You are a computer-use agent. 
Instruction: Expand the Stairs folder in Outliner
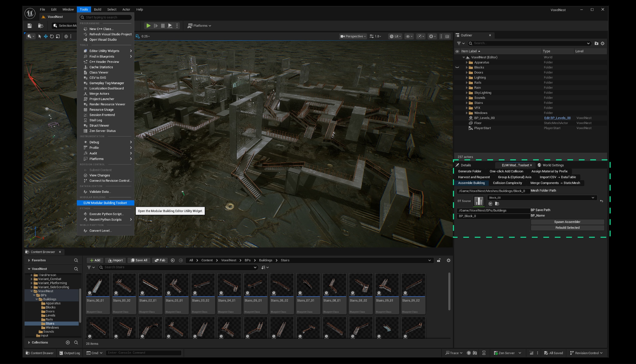[x=466, y=103]
